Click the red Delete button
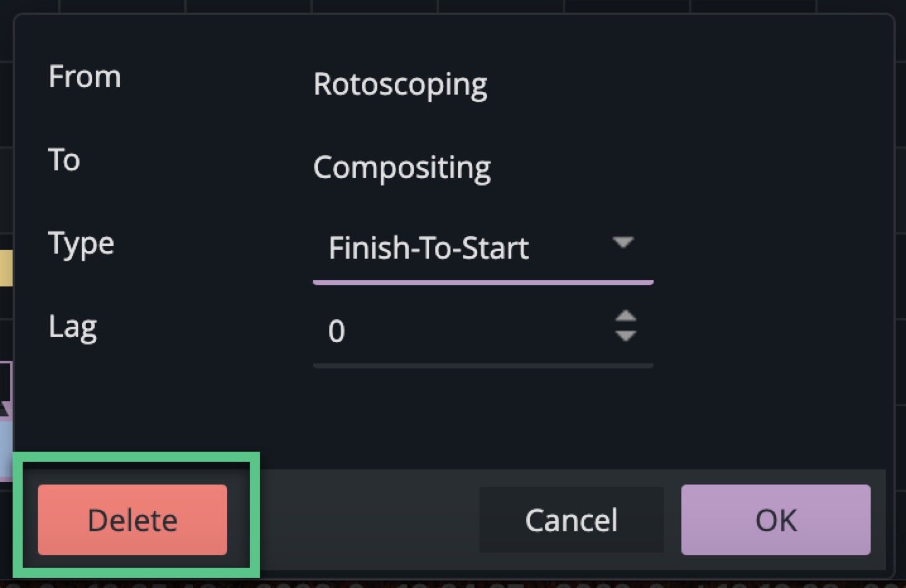This screenshot has width=906, height=588. pos(132,520)
